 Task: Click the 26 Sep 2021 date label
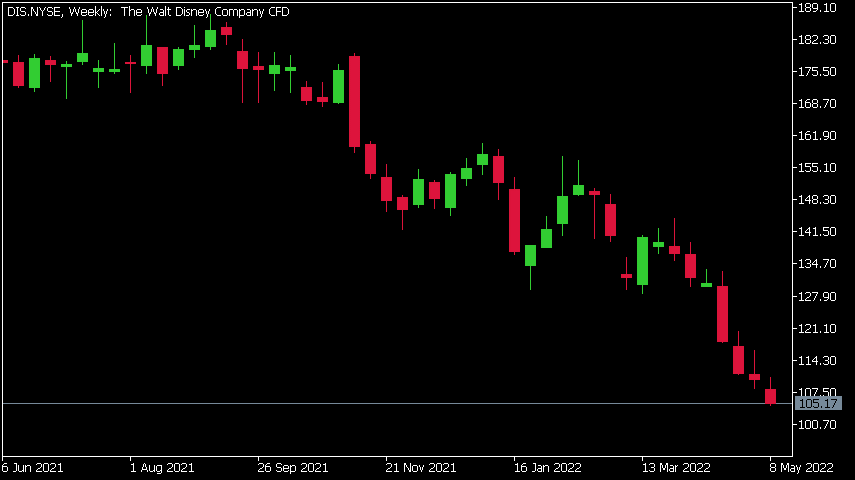pos(293,468)
